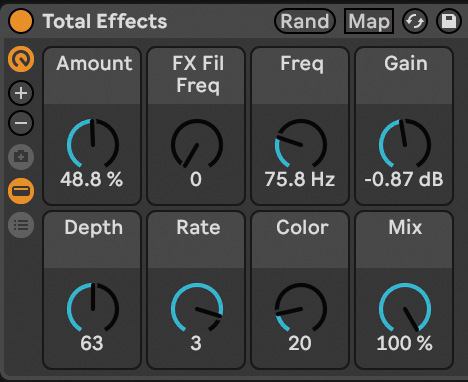
Task: Click the Gain macro label
Action: coord(406,63)
